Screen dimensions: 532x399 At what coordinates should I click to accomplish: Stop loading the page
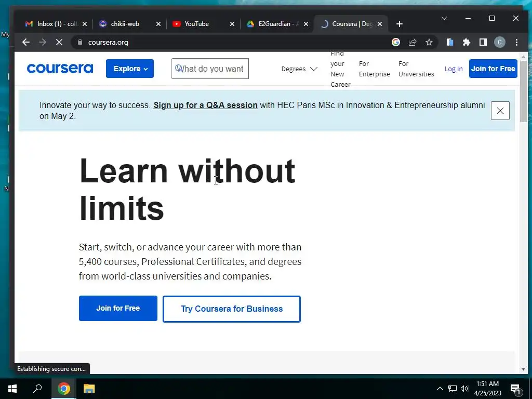[x=59, y=42]
